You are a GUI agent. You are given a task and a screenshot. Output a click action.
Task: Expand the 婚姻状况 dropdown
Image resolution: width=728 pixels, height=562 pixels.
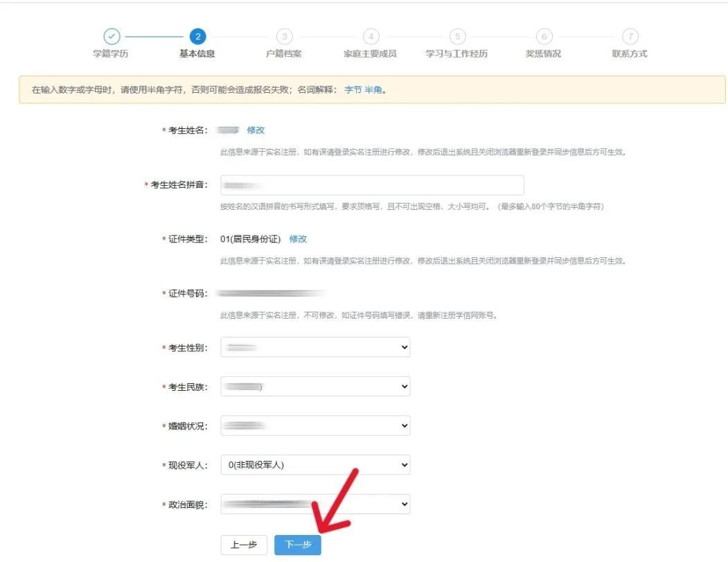coord(315,425)
